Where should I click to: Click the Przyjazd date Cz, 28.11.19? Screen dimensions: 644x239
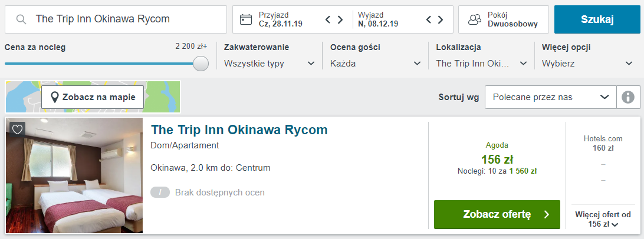[281, 24]
